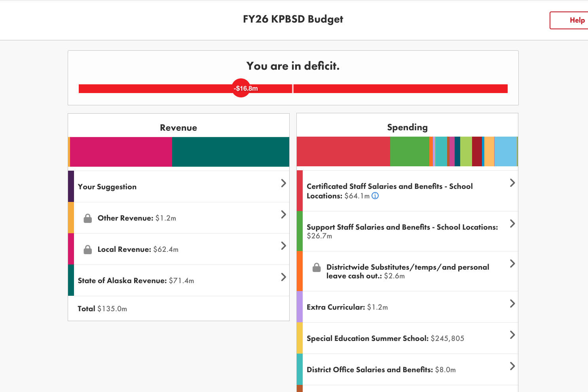Expand Support Staff Salaries and Benefits chevron
This screenshot has height=392, width=588.
[x=512, y=223]
